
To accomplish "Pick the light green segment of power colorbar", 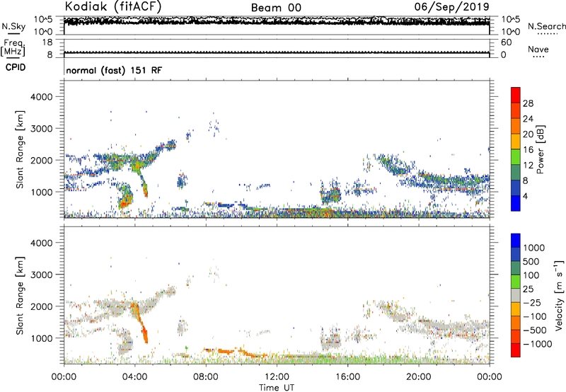I will click(516, 156).
